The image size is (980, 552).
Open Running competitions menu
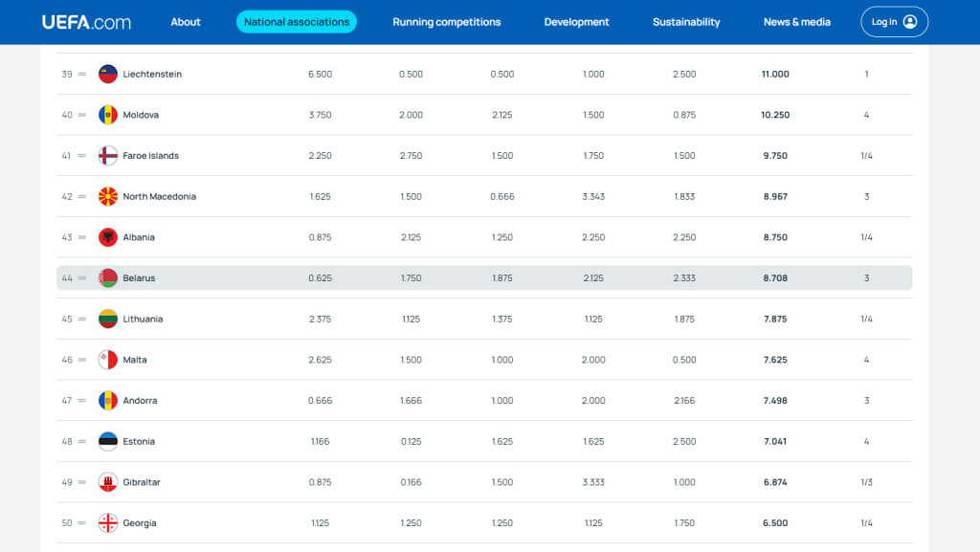click(446, 22)
